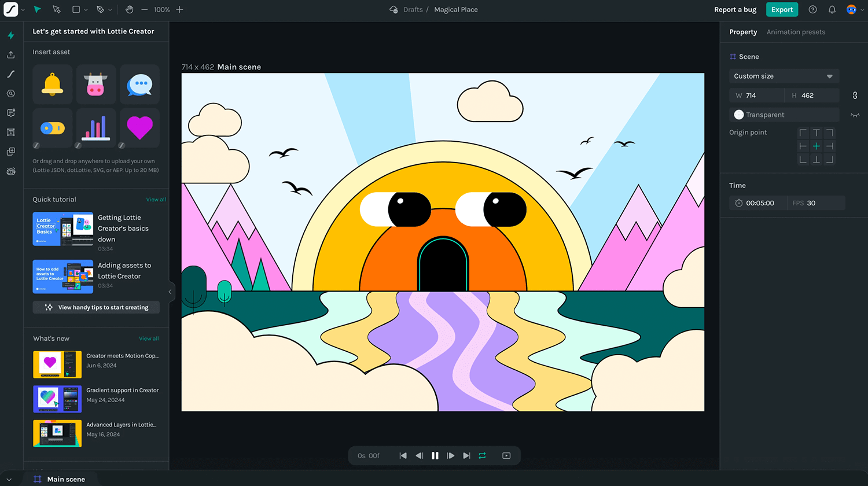Open the upload panel in left sidebar
The height and width of the screenshot is (486, 868).
10,54
